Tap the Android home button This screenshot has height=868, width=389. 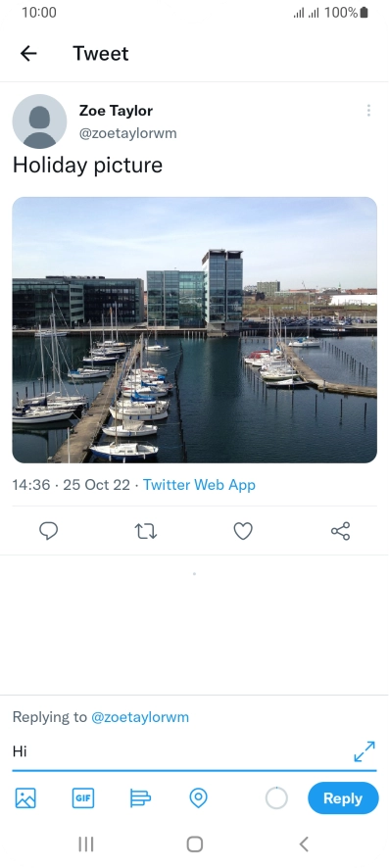195,844
